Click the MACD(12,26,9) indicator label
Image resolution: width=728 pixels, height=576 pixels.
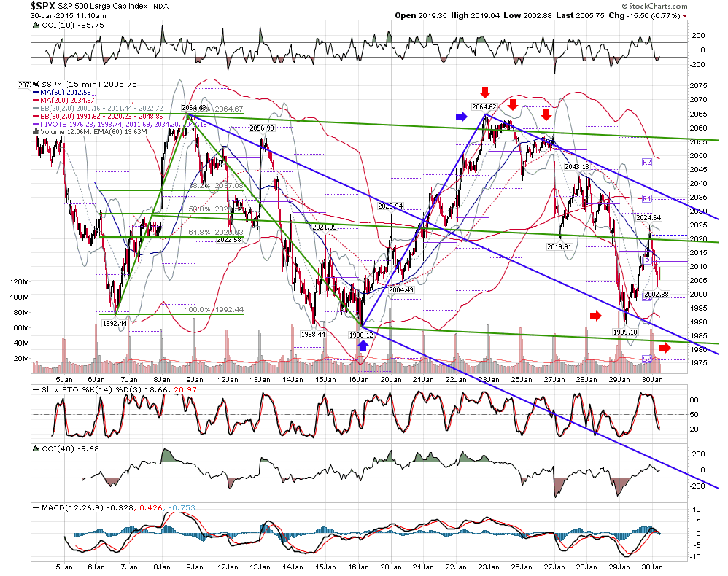(72, 507)
